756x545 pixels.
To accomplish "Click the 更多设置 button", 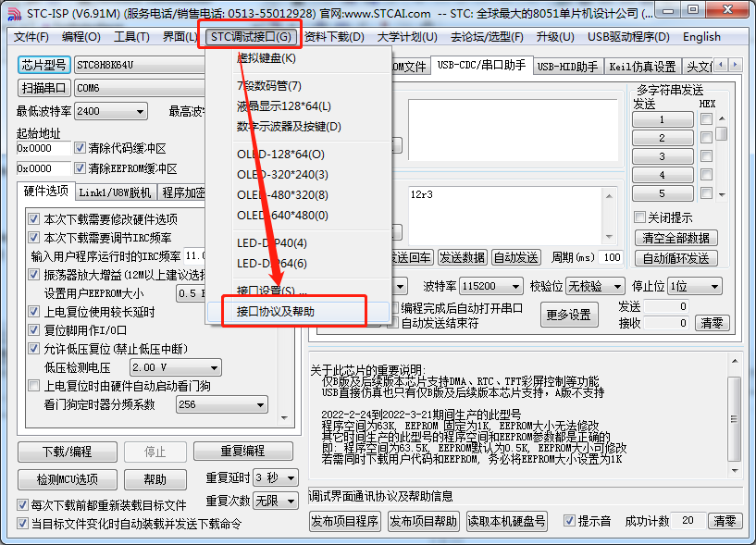I will 569,315.
